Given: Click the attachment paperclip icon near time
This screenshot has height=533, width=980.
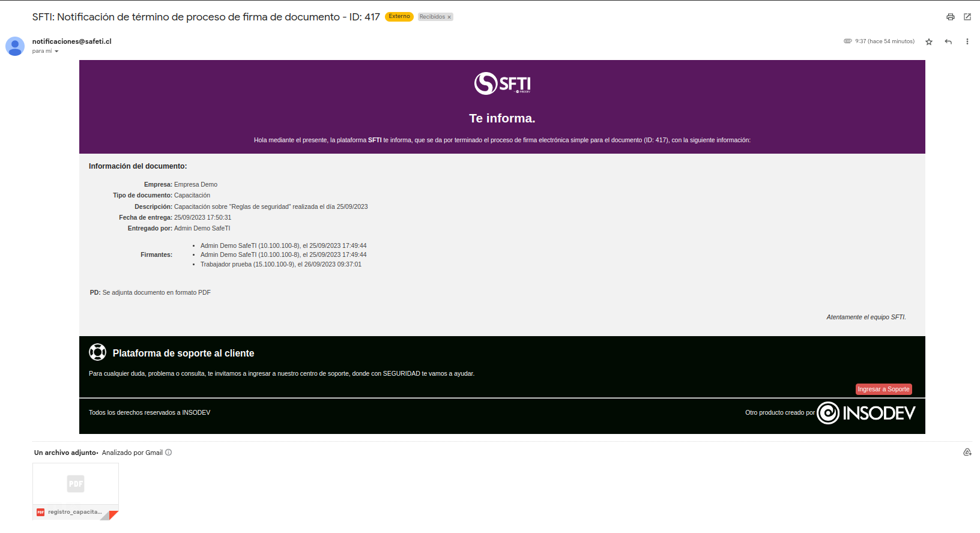Looking at the screenshot, I should coord(848,41).
